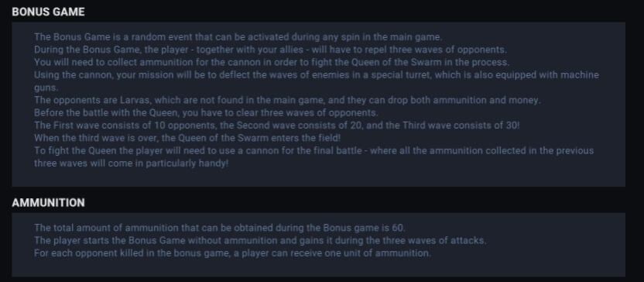The image size is (644, 282).
Task: Click the BONUS GAME section heading
Action: tap(48, 12)
